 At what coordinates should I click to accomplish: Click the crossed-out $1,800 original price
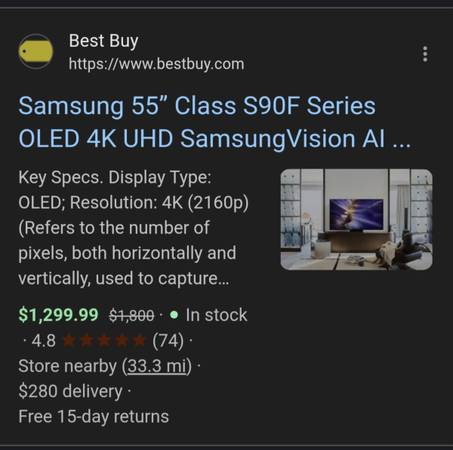132,315
